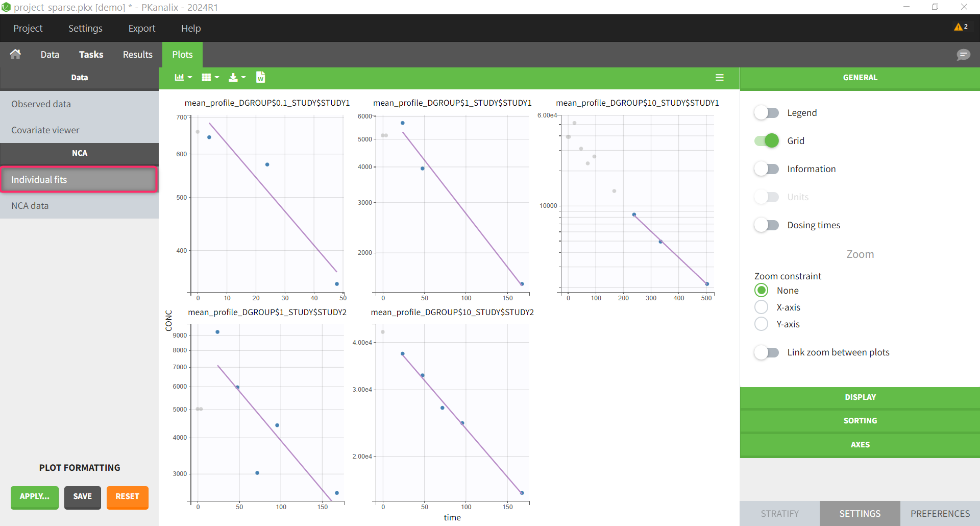
Task: Select the X-axis zoom constraint
Action: [761, 307]
